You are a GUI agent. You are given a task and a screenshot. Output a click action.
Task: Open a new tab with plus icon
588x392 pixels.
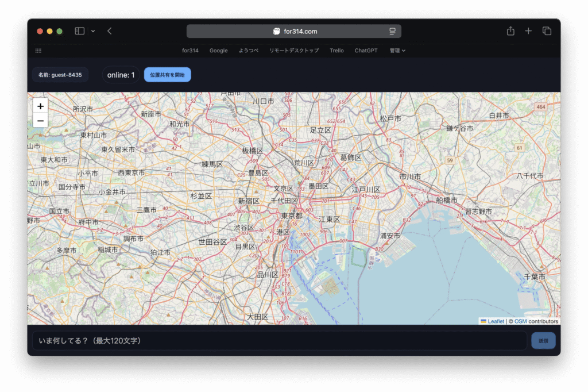[x=528, y=31]
